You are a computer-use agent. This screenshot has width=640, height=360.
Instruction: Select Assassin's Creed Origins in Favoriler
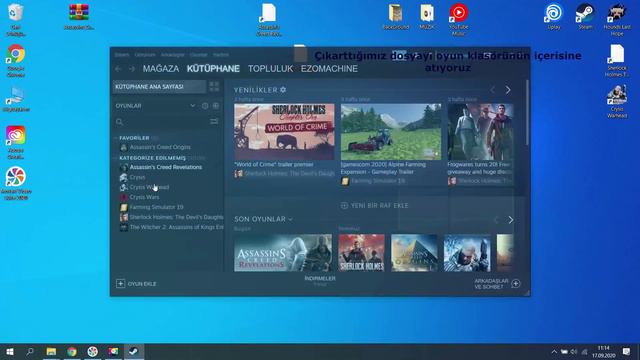tap(160, 147)
